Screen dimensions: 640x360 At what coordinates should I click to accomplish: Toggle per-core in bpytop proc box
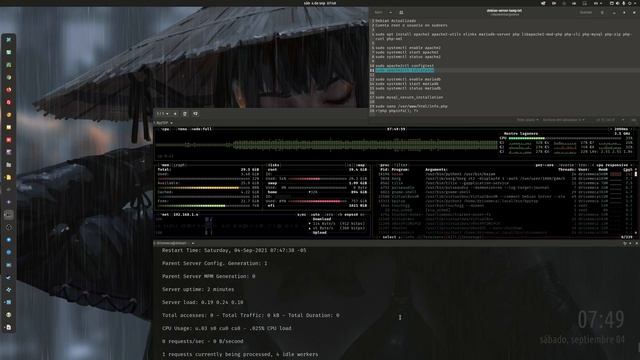point(544,165)
